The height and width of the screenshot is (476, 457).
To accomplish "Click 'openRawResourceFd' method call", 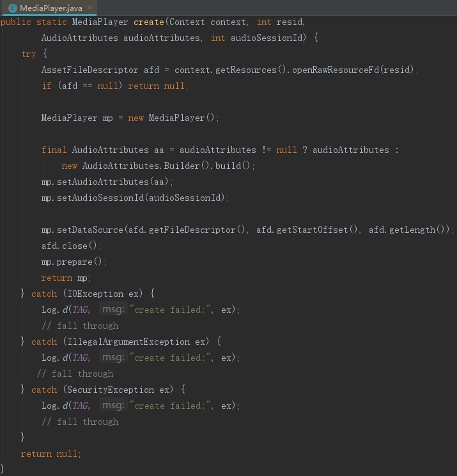I will point(336,70).
